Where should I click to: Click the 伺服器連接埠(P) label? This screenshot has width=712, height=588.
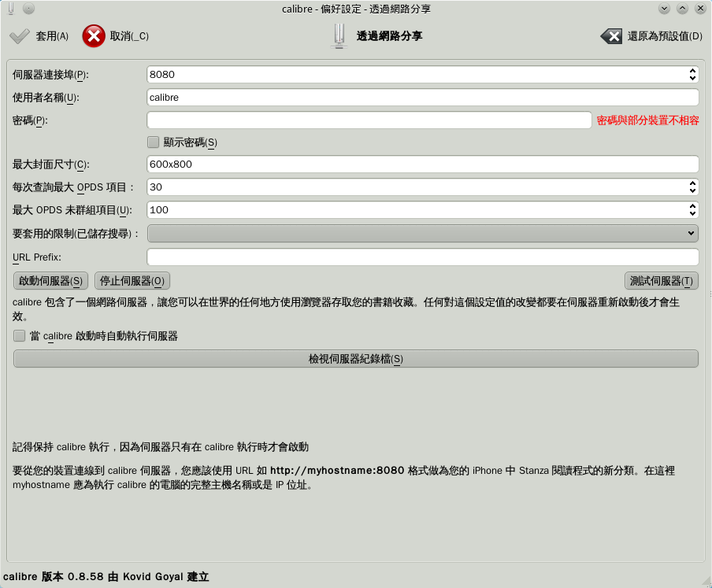tap(50, 75)
